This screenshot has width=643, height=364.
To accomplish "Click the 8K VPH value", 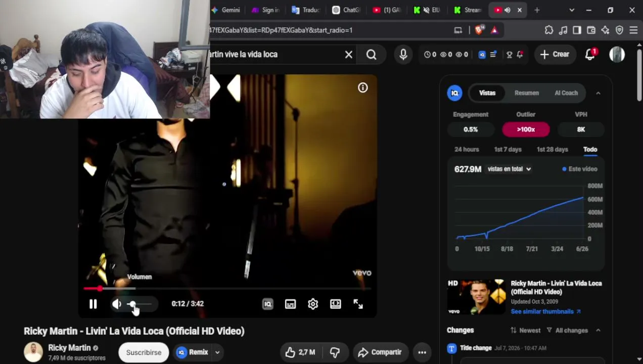I will 581,130.
